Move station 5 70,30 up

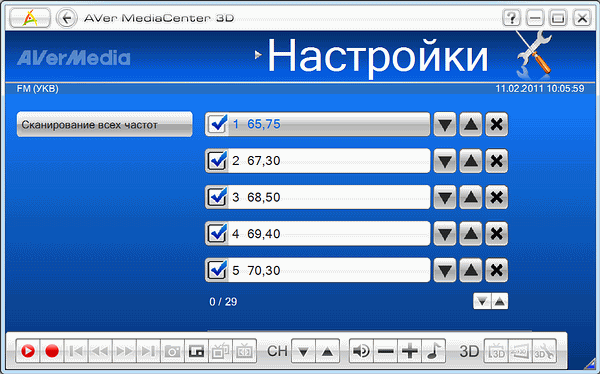pos(471,270)
